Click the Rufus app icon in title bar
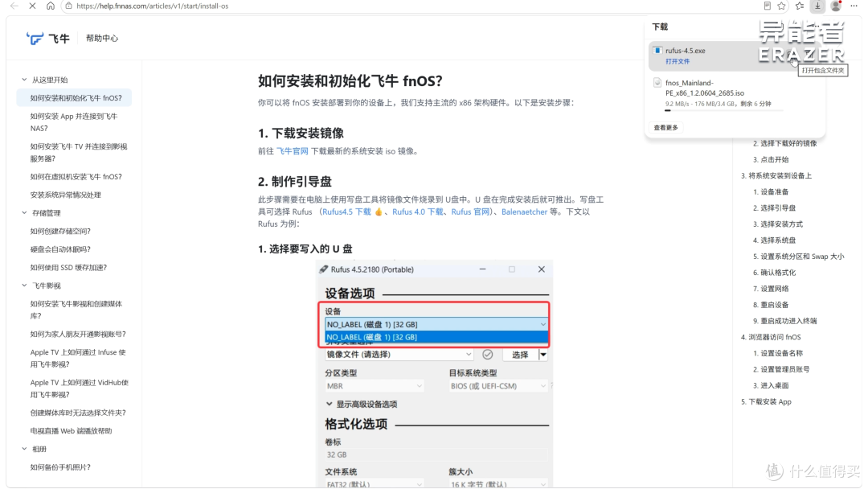Image resolution: width=868 pixels, height=489 pixels. pyautogui.click(x=323, y=269)
